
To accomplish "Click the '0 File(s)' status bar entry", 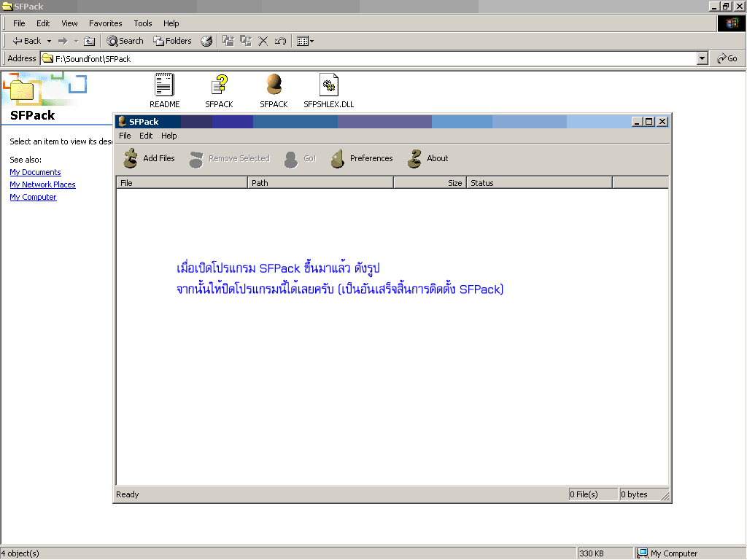I will [592, 495].
